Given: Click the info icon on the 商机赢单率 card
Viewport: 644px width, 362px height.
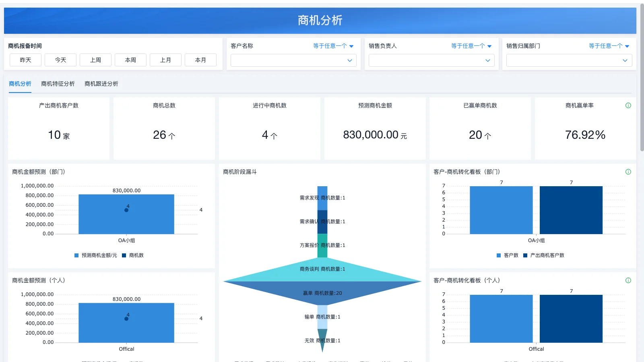Looking at the screenshot, I should click(x=628, y=105).
